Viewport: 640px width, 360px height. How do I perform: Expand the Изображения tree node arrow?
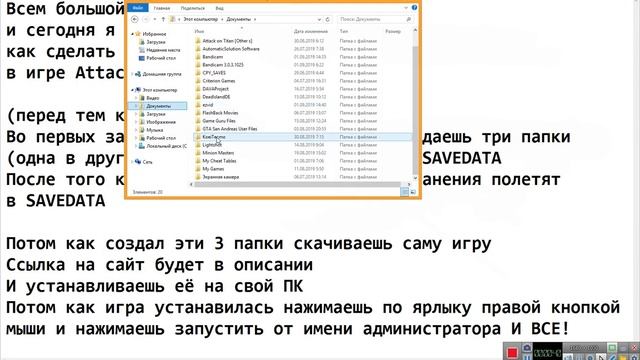(x=136, y=122)
